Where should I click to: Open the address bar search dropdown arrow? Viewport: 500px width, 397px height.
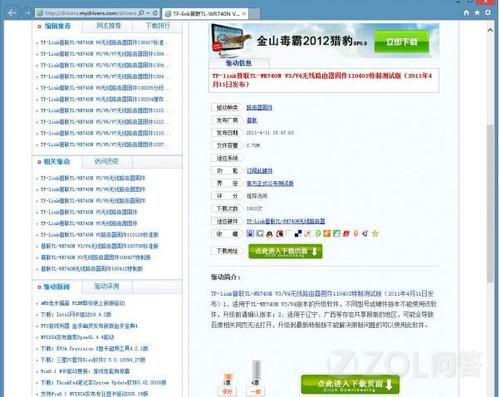[x=148, y=13]
